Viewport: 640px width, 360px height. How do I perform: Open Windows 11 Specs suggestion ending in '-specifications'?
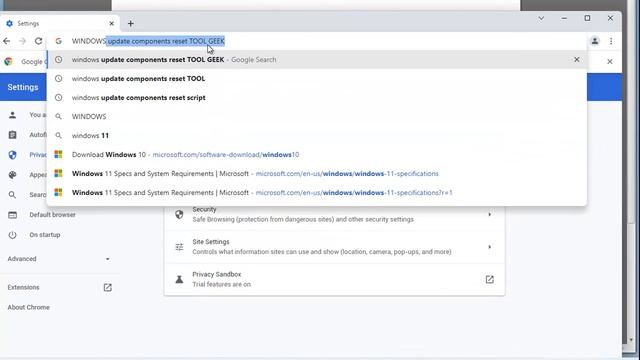pos(317,173)
